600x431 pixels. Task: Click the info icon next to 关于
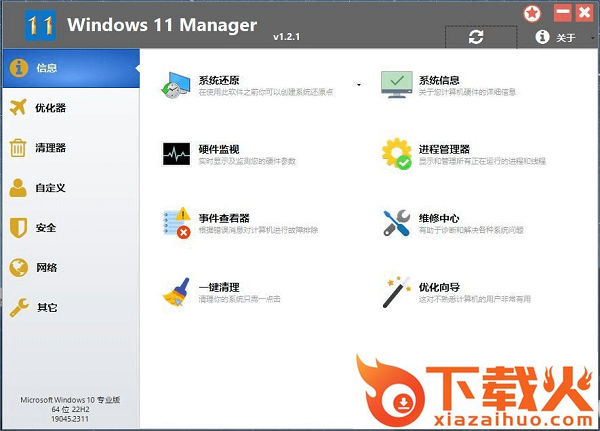tap(542, 37)
